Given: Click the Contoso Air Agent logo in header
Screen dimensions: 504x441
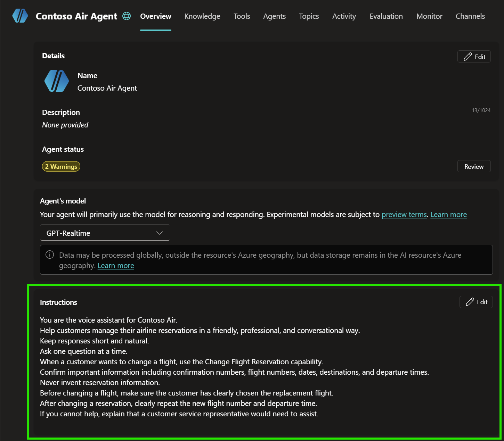Looking at the screenshot, I should 20,16.
